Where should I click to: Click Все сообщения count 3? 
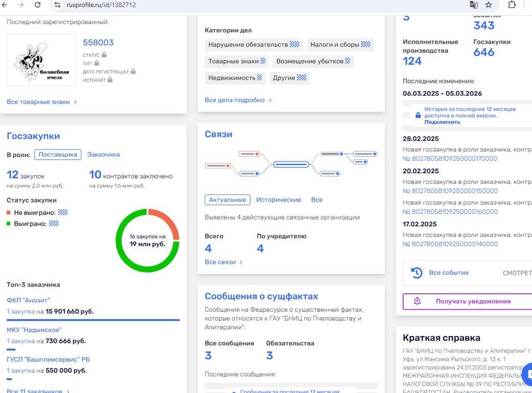pos(208,355)
